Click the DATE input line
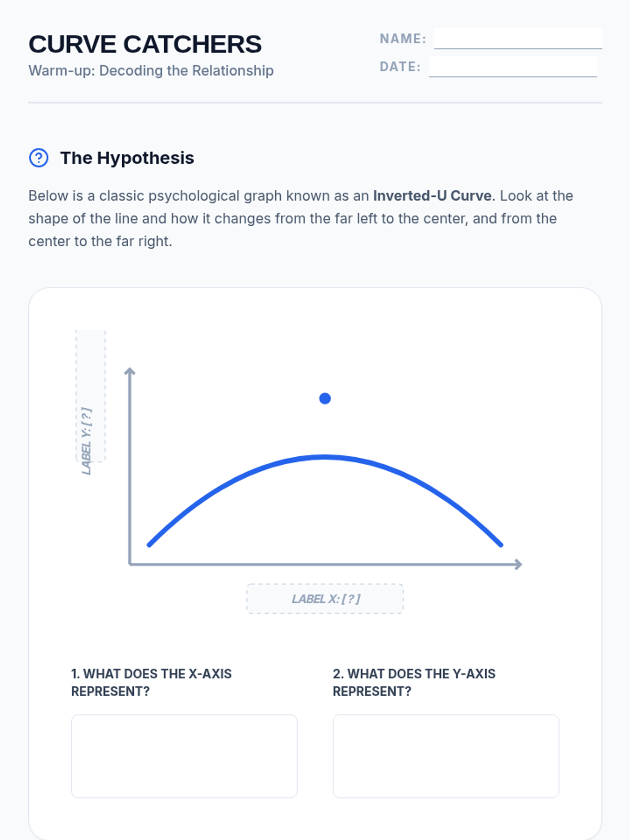 [512, 67]
